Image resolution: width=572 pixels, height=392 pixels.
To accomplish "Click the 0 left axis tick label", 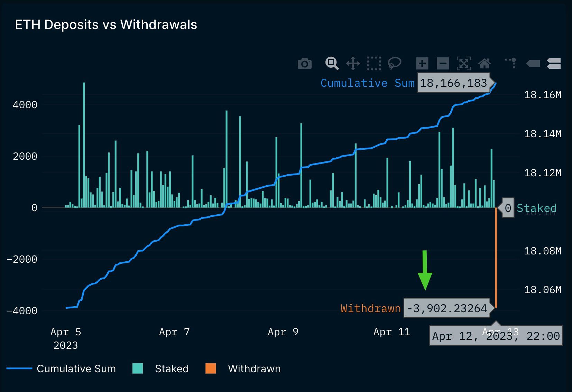I will coord(34,208).
